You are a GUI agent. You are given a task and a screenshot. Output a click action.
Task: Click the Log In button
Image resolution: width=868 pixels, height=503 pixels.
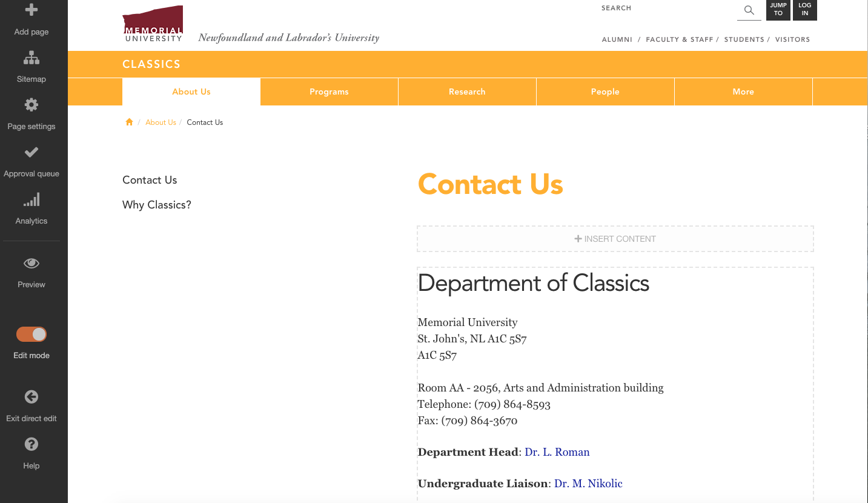pos(805,10)
